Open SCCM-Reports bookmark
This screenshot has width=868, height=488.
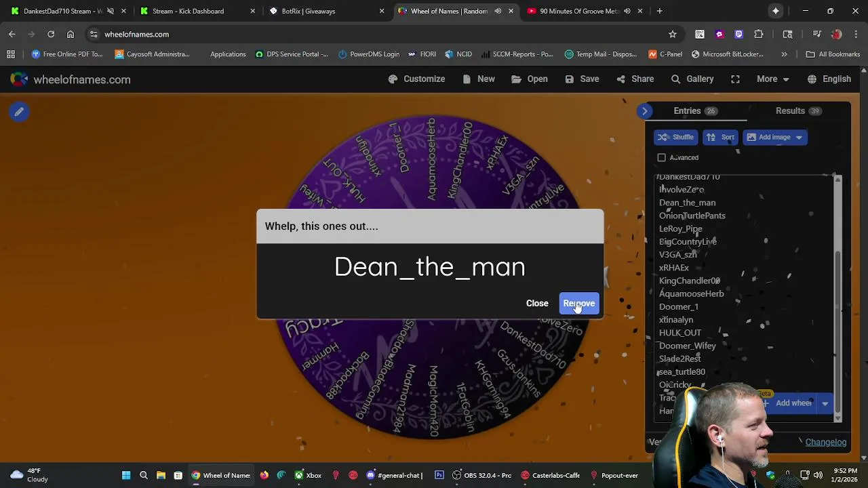[517, 54]
